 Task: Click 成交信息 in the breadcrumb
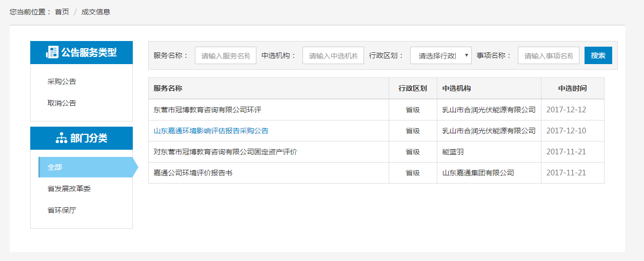[95, 12]
